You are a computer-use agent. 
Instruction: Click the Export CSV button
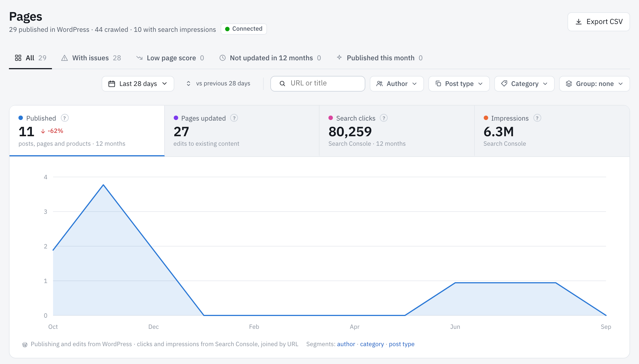599,22
